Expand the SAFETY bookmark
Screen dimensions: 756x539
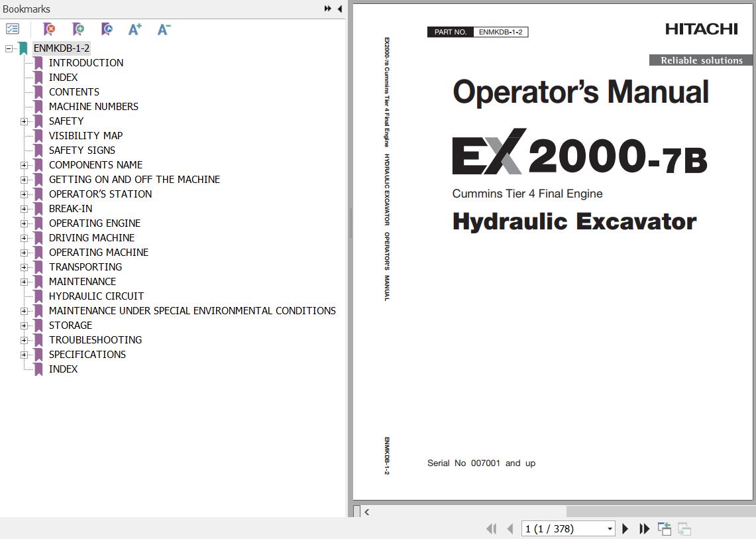24,121
